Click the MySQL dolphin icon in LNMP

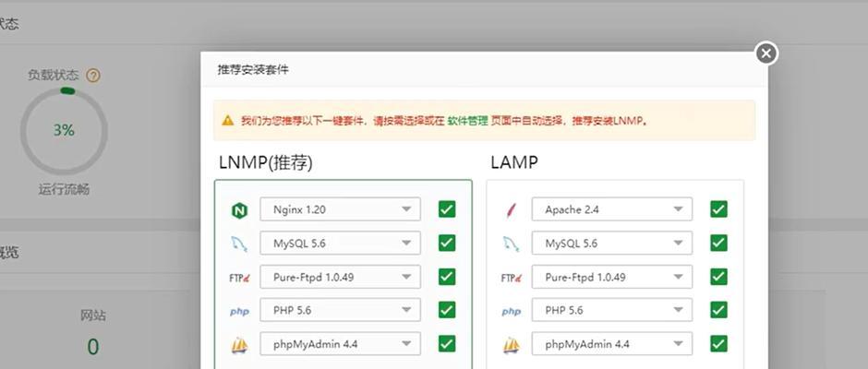tap(239, 244)
